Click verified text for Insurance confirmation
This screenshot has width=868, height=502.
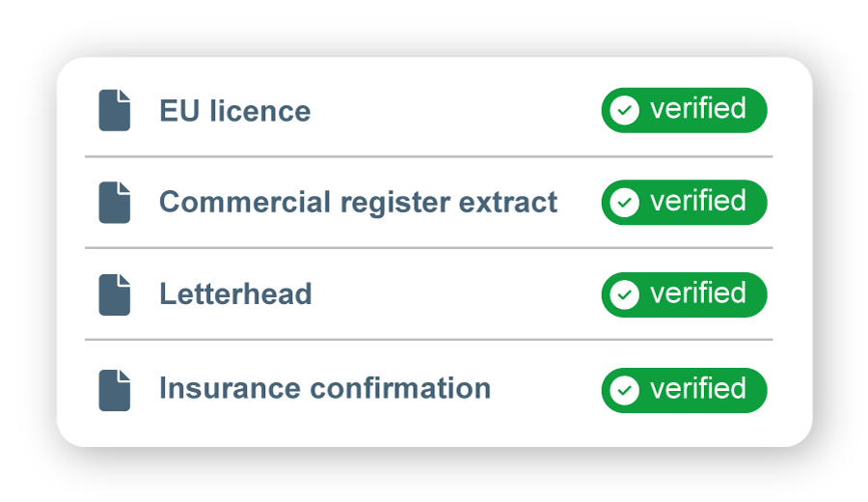pos(697,389)
